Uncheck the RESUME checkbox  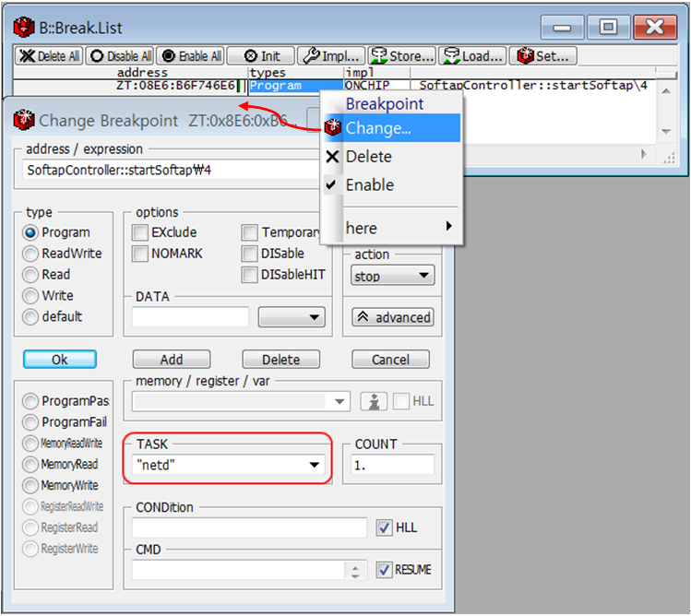385,570
